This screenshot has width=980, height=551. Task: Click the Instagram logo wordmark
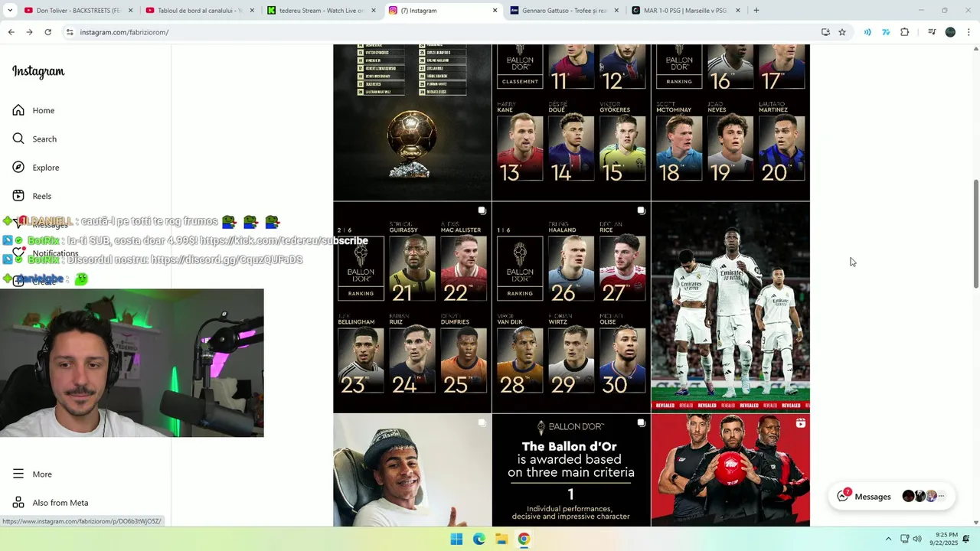coord(38,72)
